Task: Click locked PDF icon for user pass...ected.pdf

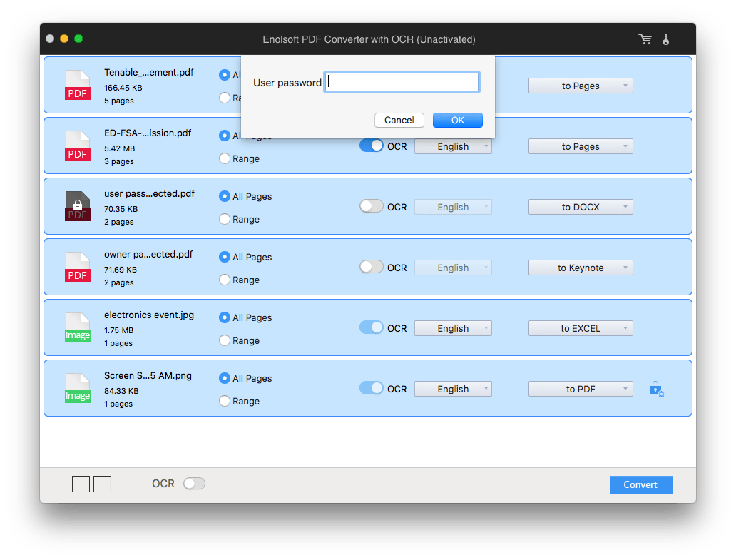Action: coord(78,206)
